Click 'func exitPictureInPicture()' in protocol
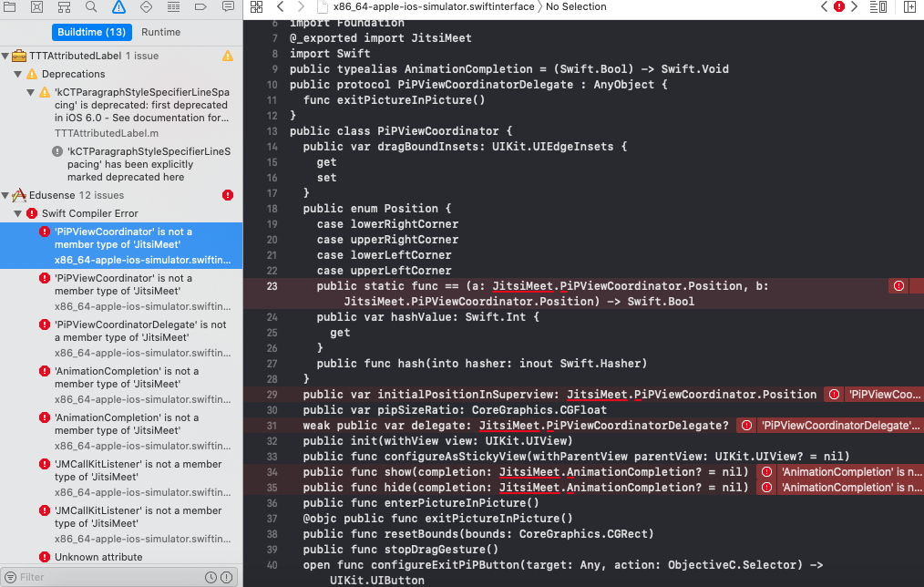924x587 pixels. coord(394,100)
